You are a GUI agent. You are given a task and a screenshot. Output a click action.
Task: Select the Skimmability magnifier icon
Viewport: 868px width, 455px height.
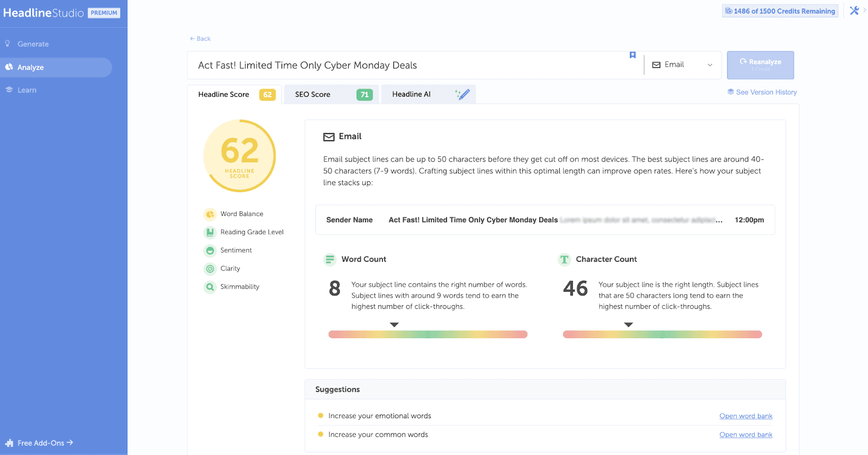210,287
